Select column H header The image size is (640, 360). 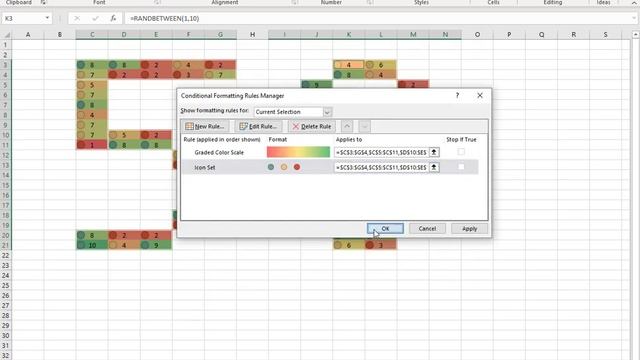point(252,35)
